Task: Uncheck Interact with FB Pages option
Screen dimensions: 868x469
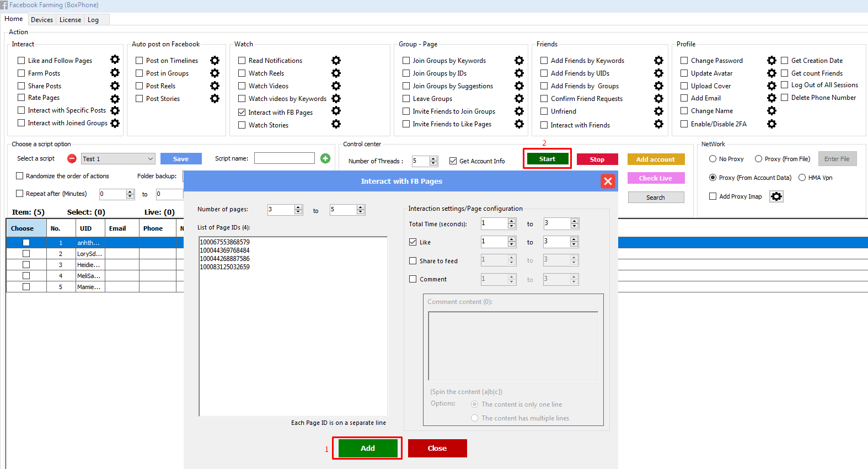Action: tap(242, 112)
